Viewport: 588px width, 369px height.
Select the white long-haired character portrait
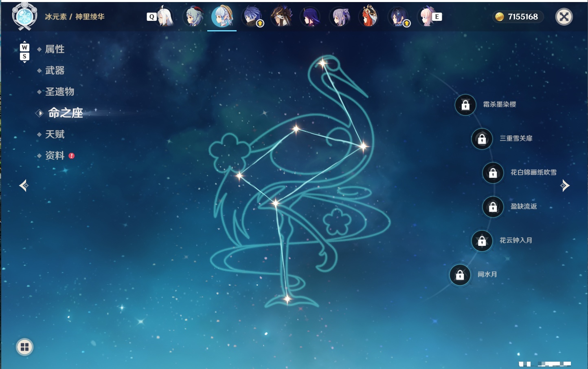point(165,17)
